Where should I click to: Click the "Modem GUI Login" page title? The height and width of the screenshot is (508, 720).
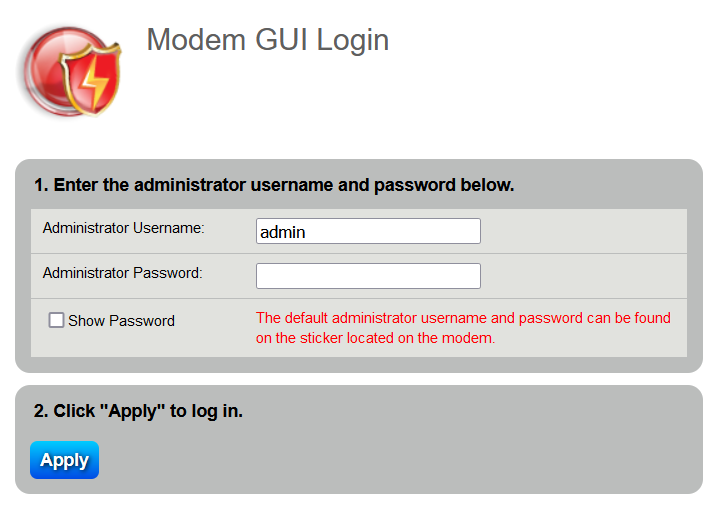267,40
